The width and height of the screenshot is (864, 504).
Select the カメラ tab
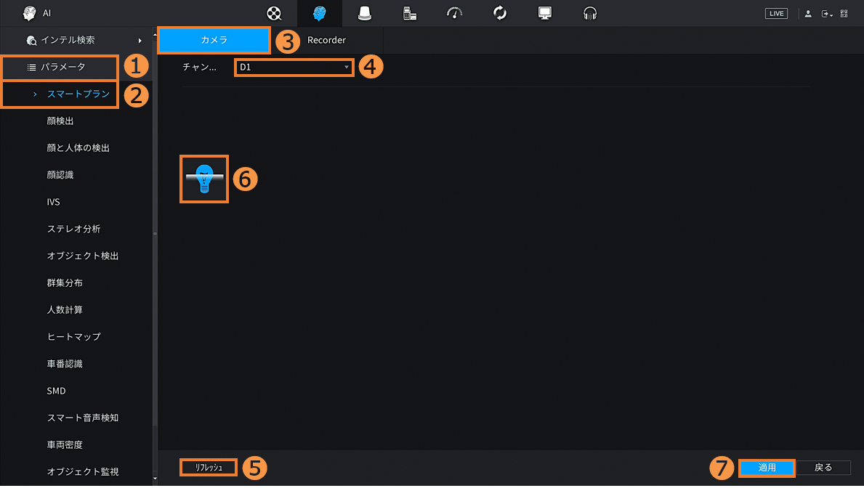(x=214, y=40)
